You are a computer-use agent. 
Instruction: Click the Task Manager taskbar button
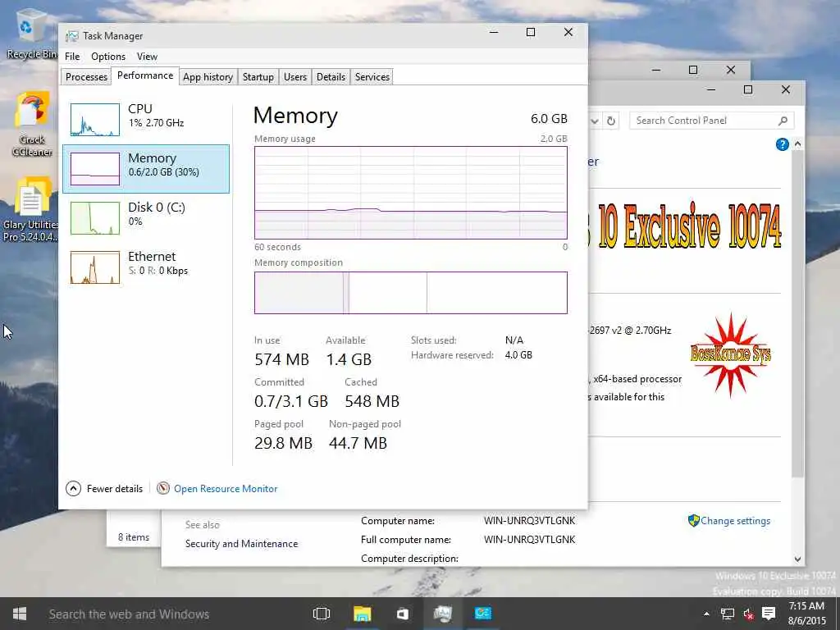pyautogui.click(x=442, y=614)
